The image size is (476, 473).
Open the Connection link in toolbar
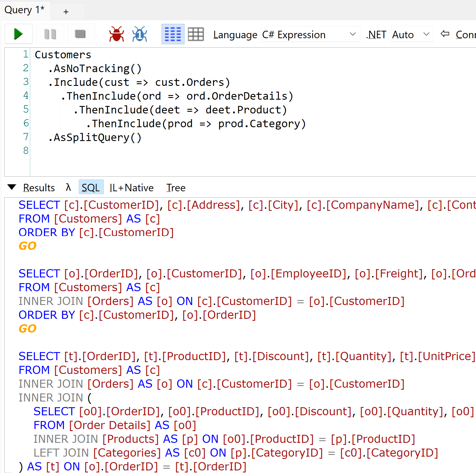tap(466, 35)
